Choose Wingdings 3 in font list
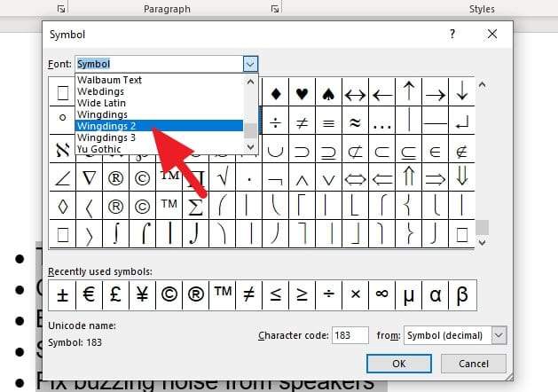 (160, 137)
